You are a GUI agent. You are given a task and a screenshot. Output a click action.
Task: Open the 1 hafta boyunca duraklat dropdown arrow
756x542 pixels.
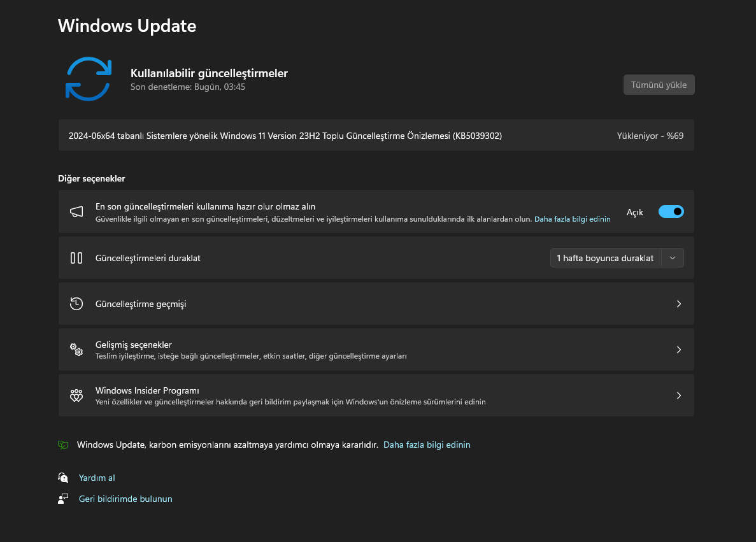click(673, 258)
